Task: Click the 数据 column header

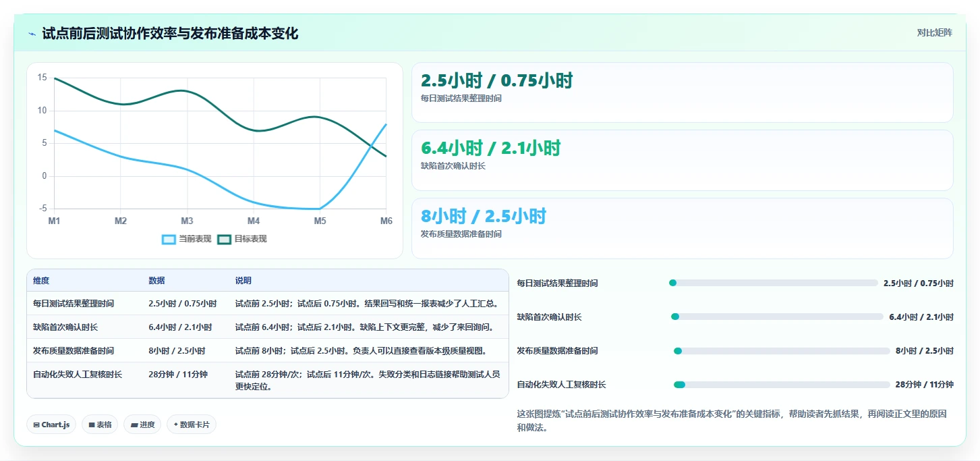Action: [156, 281]
